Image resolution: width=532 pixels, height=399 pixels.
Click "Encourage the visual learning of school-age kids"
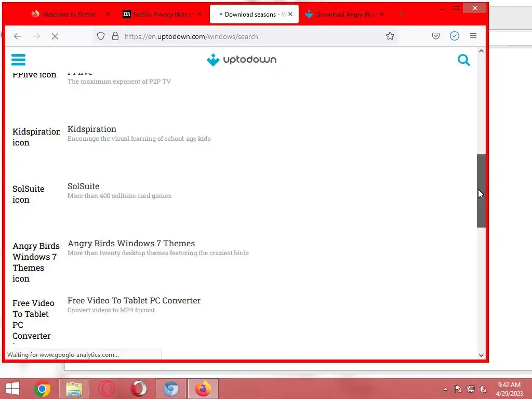(x=139, y=138)
